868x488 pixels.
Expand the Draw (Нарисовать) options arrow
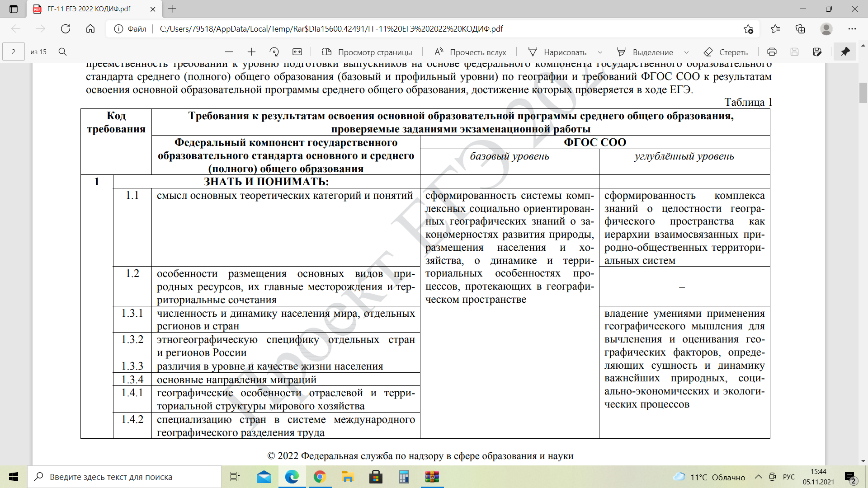point(600,52)
